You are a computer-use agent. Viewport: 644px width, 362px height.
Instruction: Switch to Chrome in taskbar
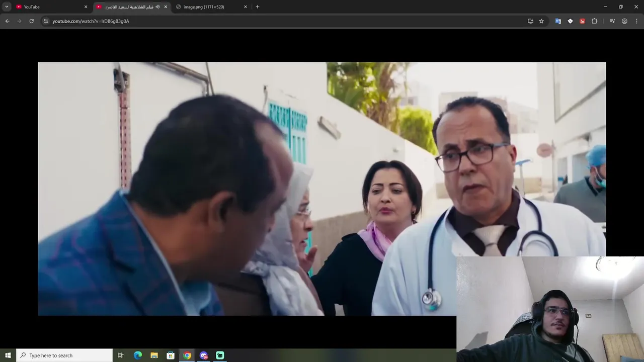click(x=187, y=355)
